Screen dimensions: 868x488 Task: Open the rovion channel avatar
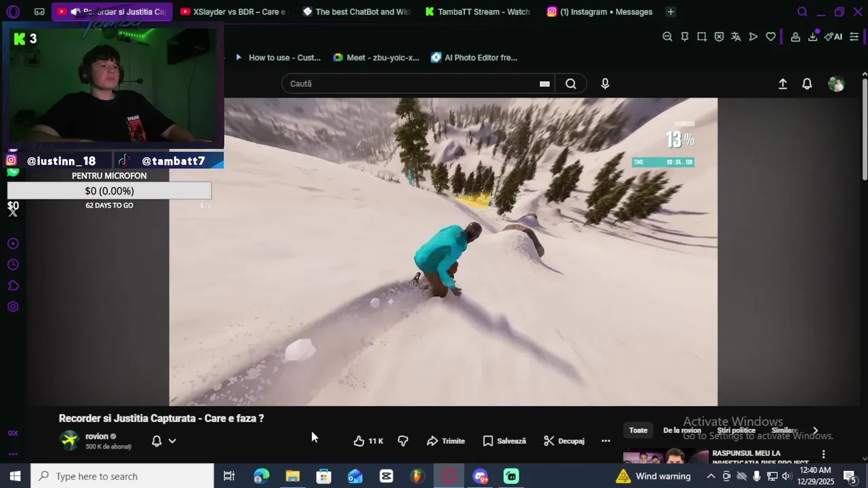pyautogui.click(x=69, y=441)
